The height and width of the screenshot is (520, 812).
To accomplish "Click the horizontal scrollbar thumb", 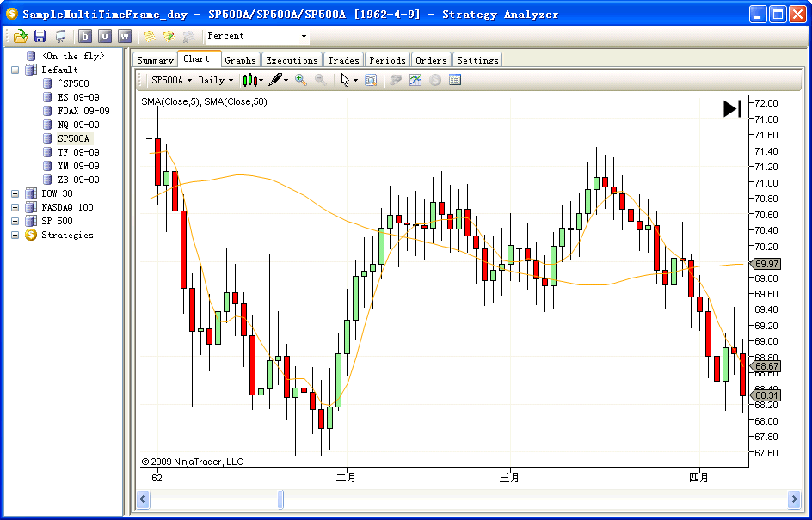I will coord(280,499).
